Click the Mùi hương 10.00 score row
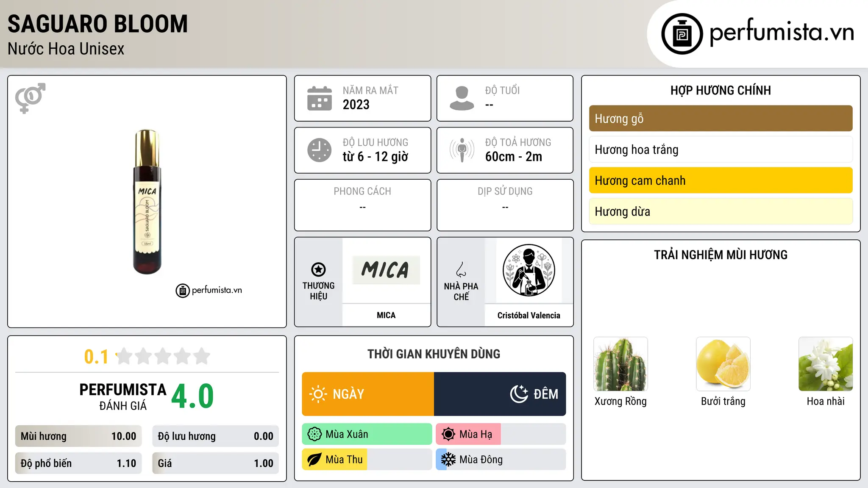868x488 pixels. point(78,436)
